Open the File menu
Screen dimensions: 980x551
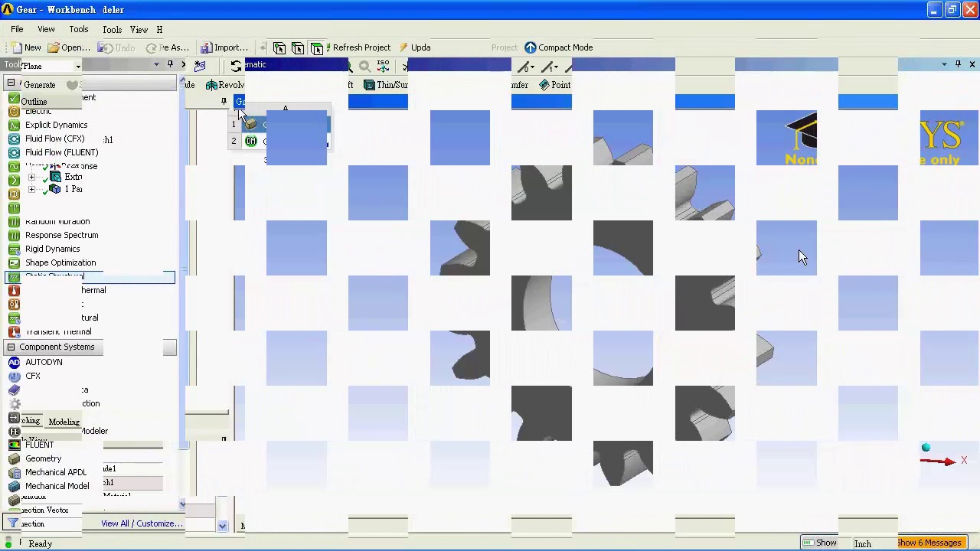tap(17, 29)
